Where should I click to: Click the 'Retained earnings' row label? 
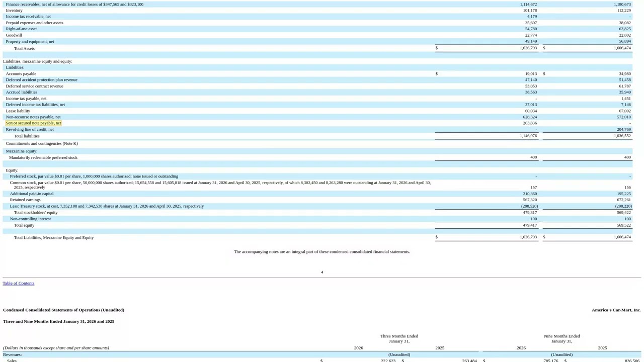[25, 200]
